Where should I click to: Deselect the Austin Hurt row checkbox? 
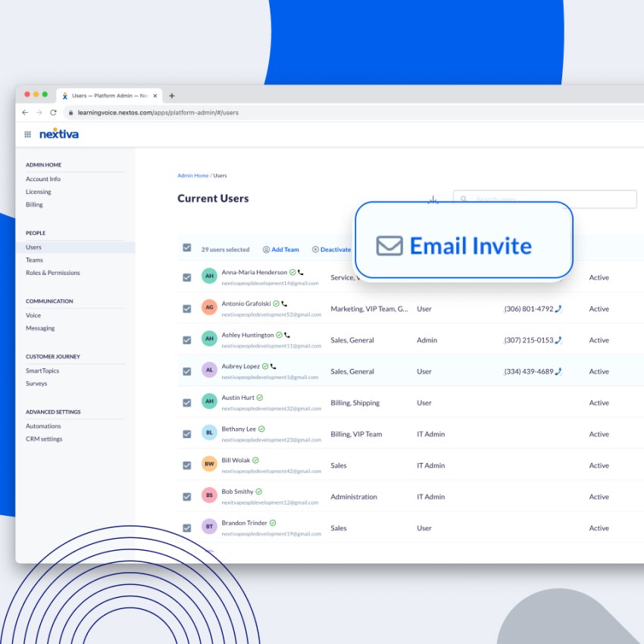pyautogui.click(x=187, y=403)
